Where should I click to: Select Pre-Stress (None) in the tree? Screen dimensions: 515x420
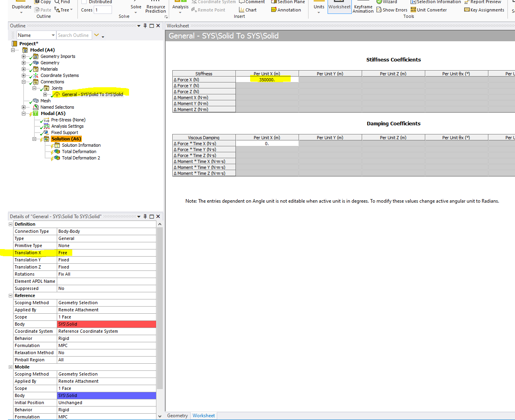pyautogui.click(x=68, y=120)
